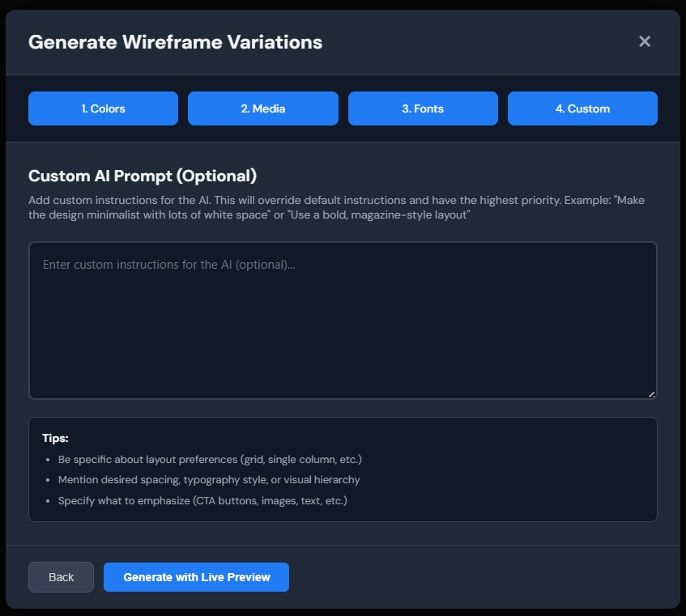Open the 3. Fonts step
The height and width of the screenshot is (616, 686).
click(x=422, y=108)
